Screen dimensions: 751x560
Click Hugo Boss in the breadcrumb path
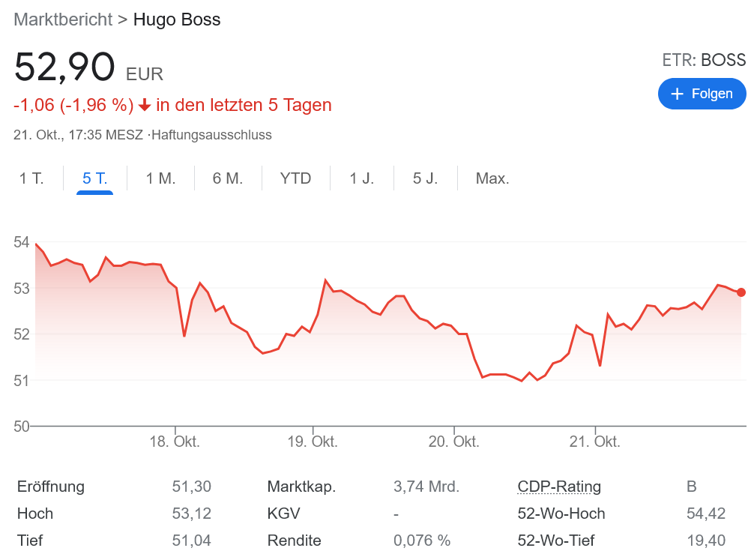click(x=177, y=19)
